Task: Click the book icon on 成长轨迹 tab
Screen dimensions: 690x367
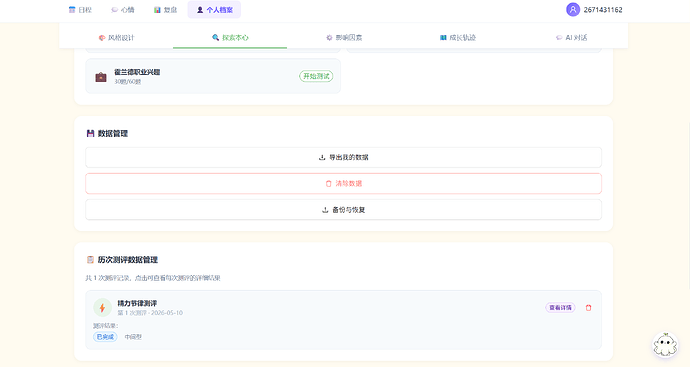Action: click(443, 37)
